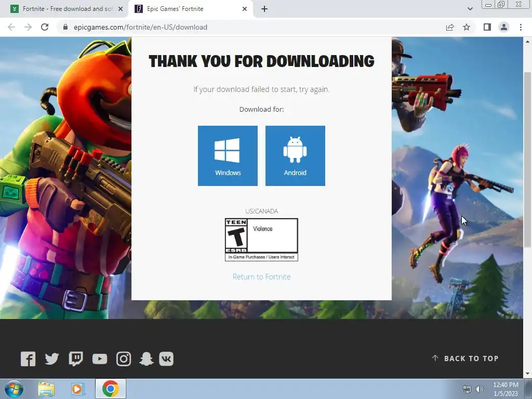The width and height of the screenshot is (532, 399).
Task: Reload the current page
Action: tap(45, 27)
